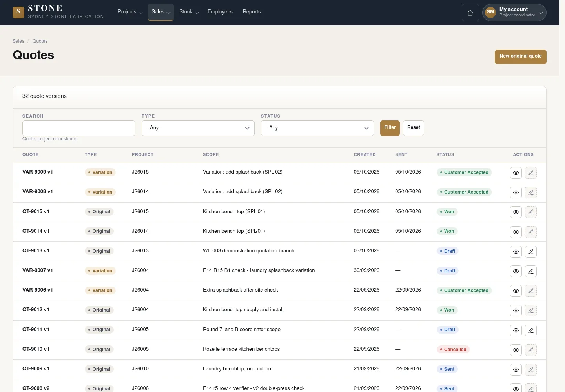This screenshot has height=392, width=565.
Task: View quote QT-9013 v1
Action: pyautogui.click(x=516, y=252)
